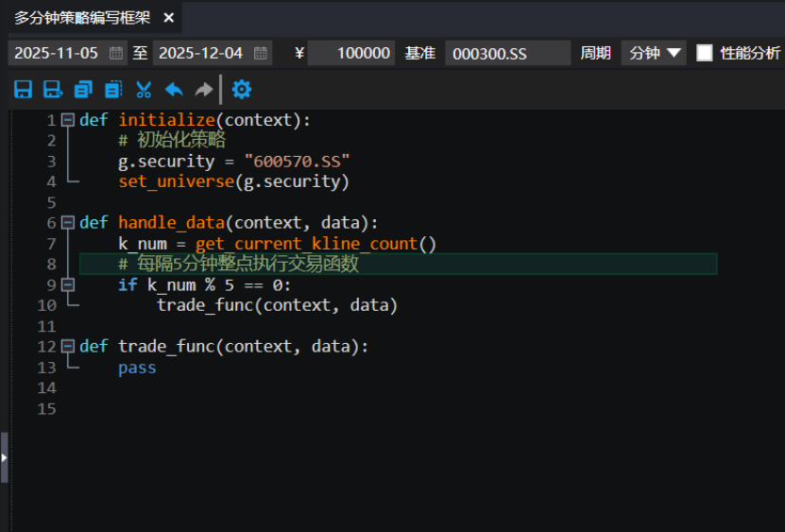Click the paste icon in toolbar
Image resolution: width=785 pixels, height=532 pixels.
coord(113,90)
